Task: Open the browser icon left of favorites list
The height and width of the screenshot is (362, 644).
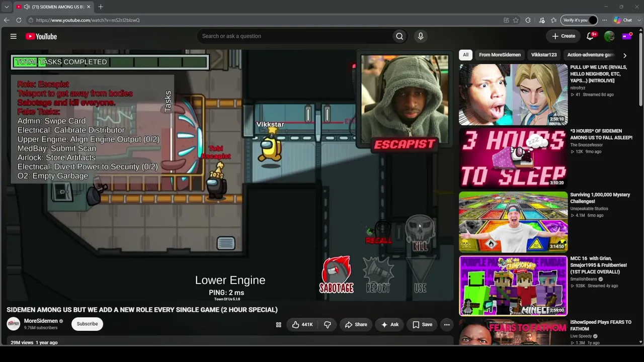Action: tap(542, 20)
